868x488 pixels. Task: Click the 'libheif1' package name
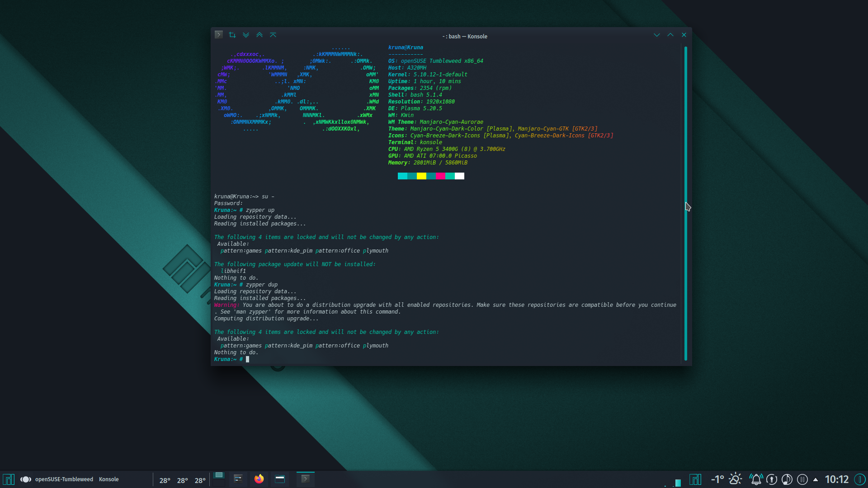[233, 271]
